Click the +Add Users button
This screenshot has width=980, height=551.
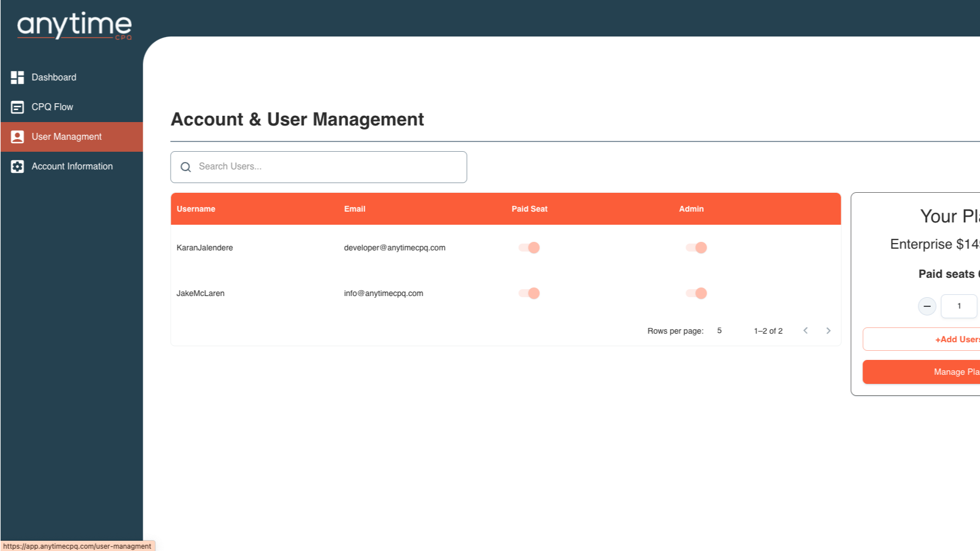tap(921, 339)
